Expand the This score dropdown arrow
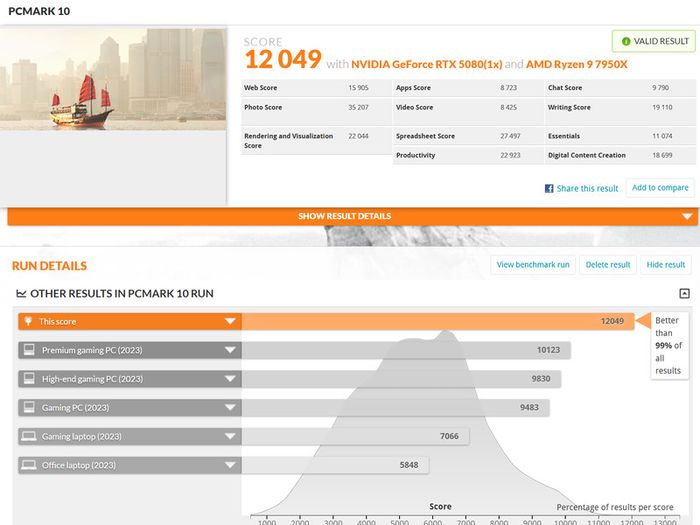 point(230,321)
